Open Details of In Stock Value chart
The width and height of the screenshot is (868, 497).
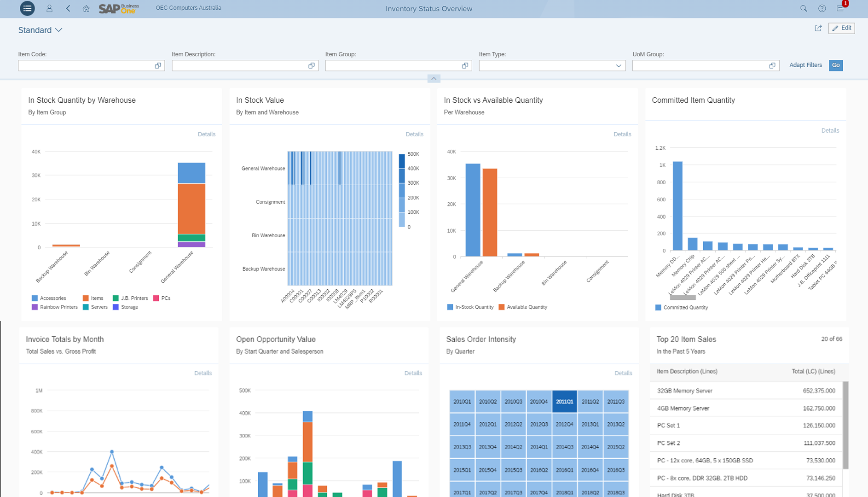(414, 134)
